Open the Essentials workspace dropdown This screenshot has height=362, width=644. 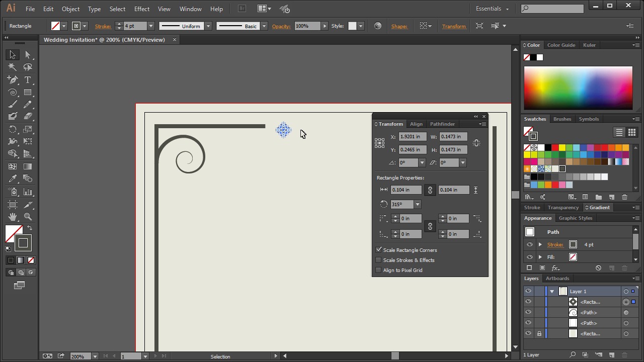(x=492, y=9)
